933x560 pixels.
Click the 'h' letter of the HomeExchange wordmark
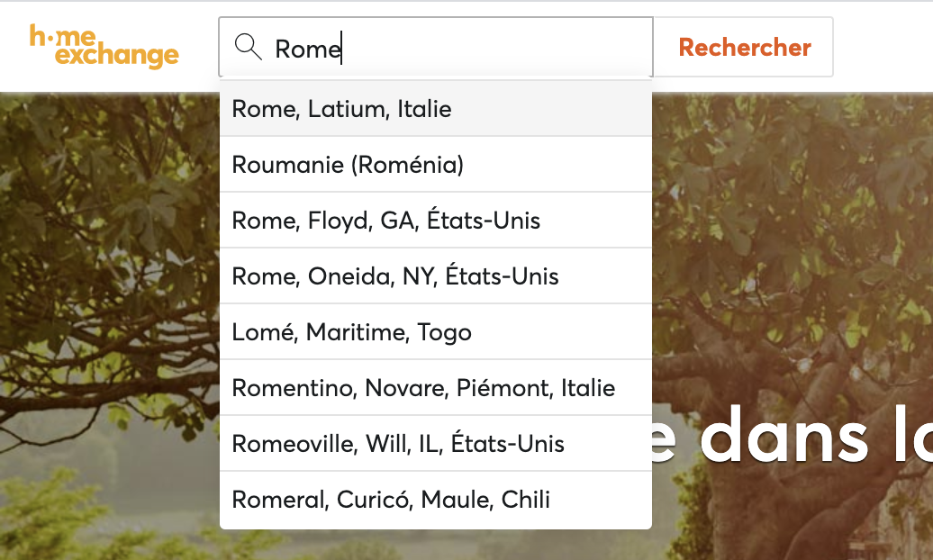pyautogui.click(x=36, y=37)
